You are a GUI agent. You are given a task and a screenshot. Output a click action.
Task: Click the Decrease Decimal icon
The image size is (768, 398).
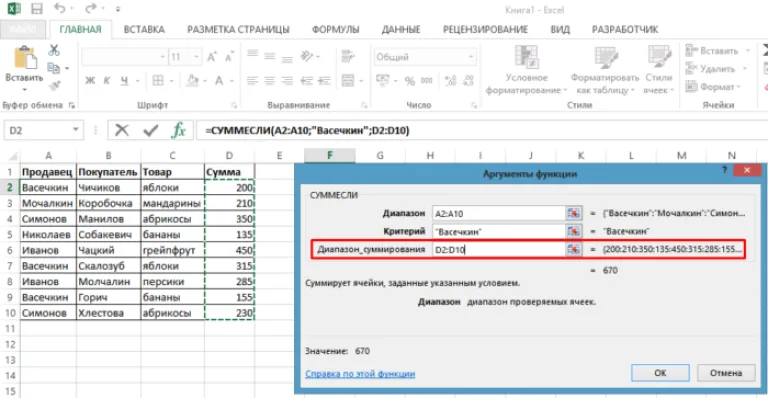(x=468, y=80)
